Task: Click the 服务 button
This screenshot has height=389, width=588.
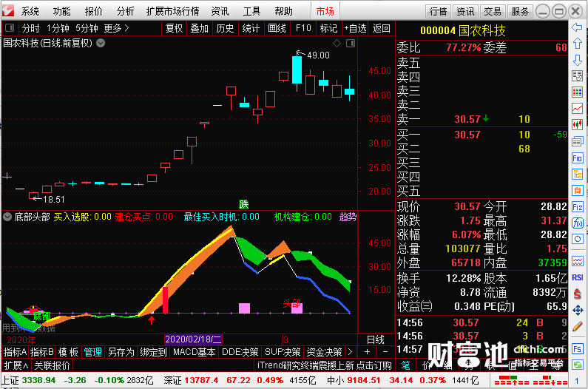Action: click(x=520, y=11)
